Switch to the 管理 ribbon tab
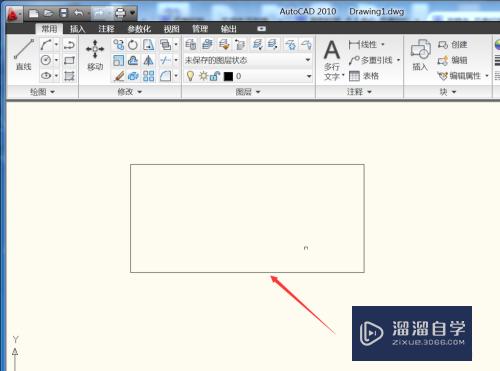Screen dimensions: 500x371 200,29
